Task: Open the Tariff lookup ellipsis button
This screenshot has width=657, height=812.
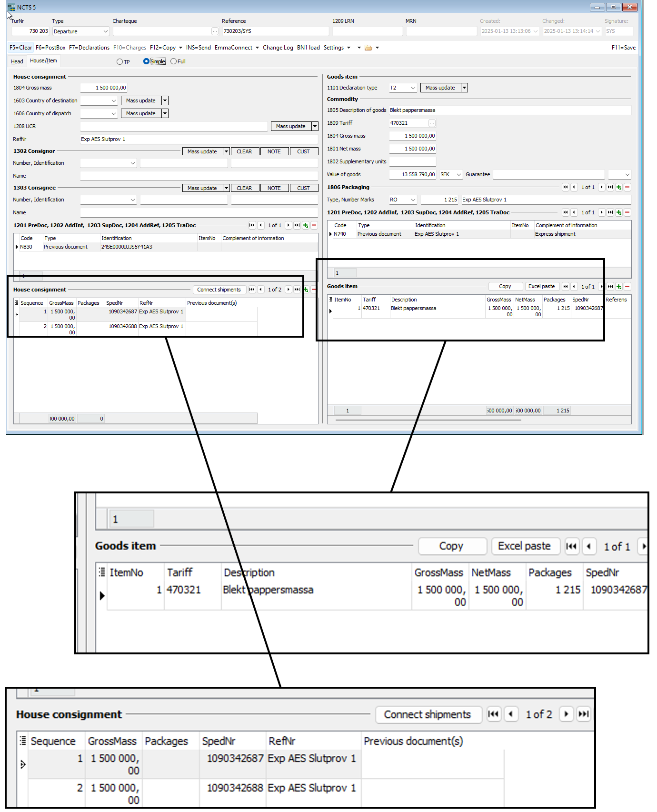Action: click(x=432, y=123)
